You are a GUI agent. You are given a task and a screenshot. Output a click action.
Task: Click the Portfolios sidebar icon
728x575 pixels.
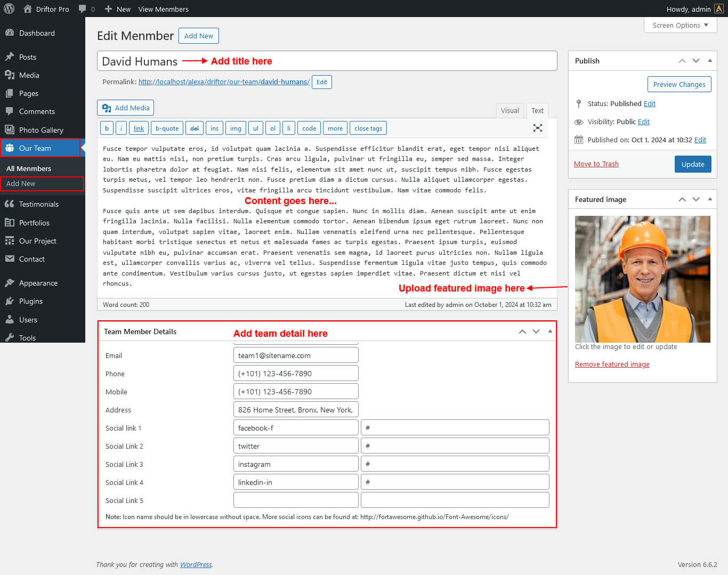10,222
